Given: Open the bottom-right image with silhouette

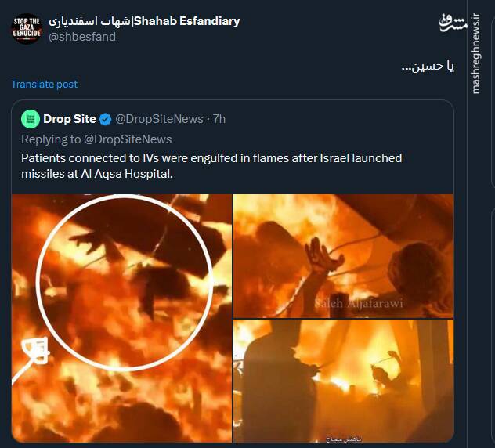Looking at the screenshot, I should 343,380.
